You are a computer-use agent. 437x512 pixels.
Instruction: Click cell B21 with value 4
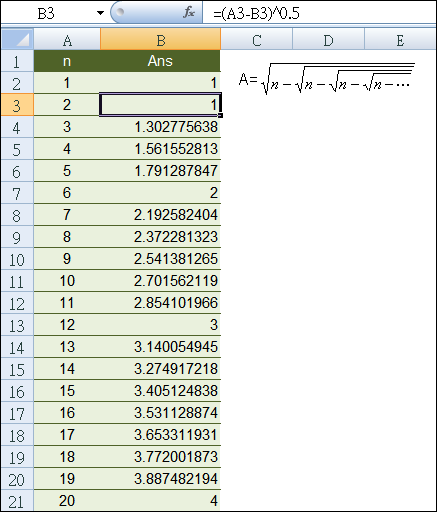[x=160, y=501]
